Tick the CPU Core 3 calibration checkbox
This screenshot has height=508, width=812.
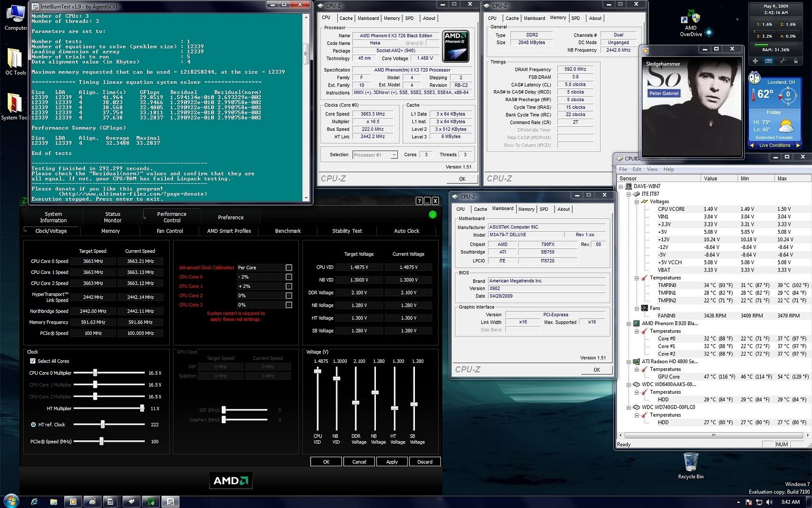[x=289, y=305]
